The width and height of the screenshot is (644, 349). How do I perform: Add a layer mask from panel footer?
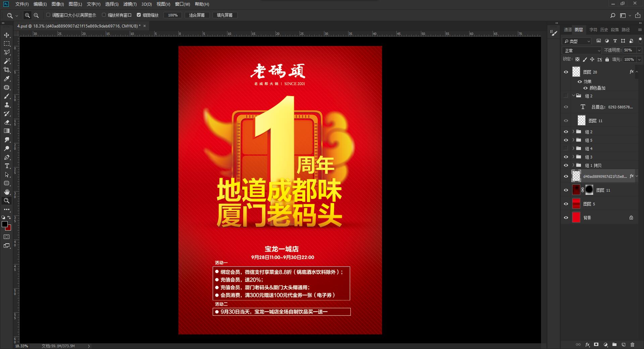click(596, 344)
